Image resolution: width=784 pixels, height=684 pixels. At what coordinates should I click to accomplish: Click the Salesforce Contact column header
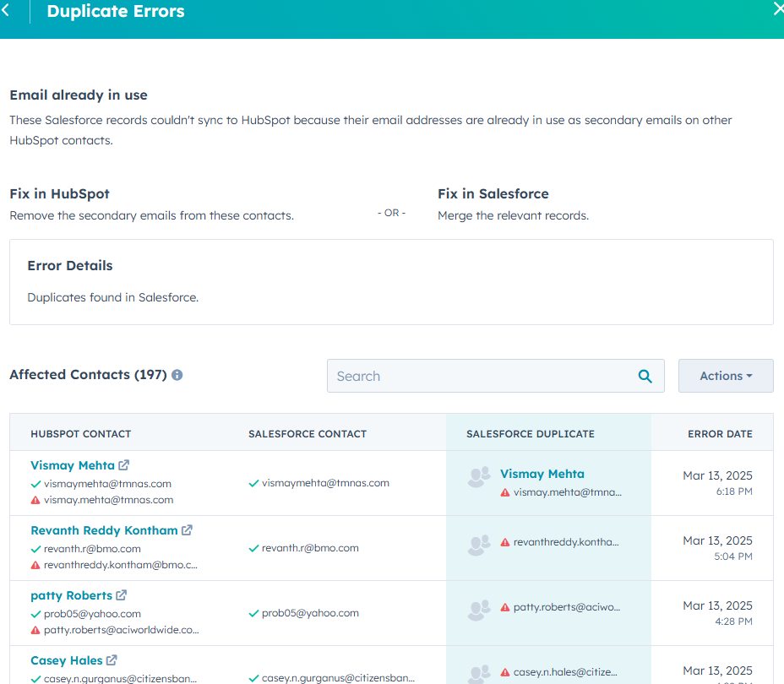[x=308, y=434]
